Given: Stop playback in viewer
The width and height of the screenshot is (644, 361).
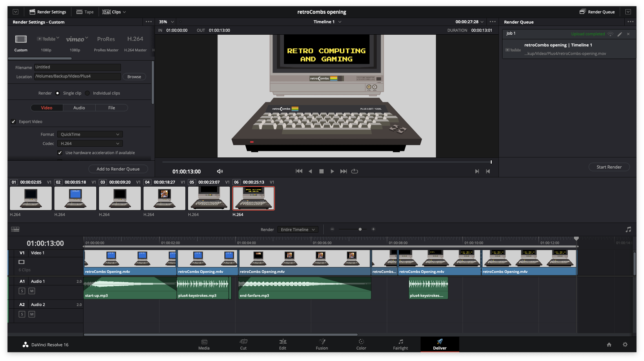Looking at the screenshot, I should point(321,171).
